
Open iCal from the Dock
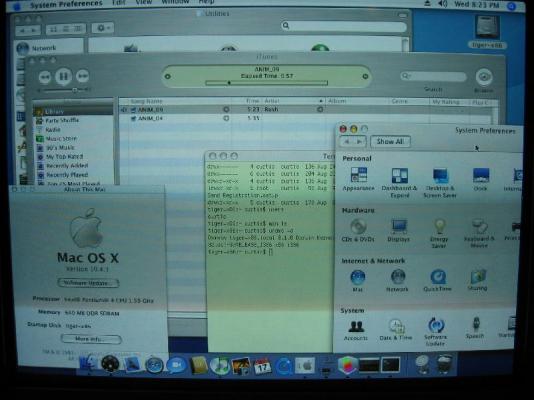pyautogui.click(x=263, y=367)
